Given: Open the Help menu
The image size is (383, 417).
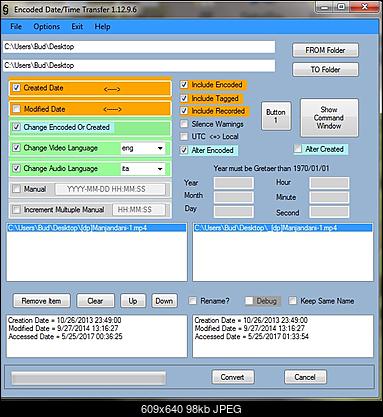Looking at the screenshot, I should [x=102, y=27].
